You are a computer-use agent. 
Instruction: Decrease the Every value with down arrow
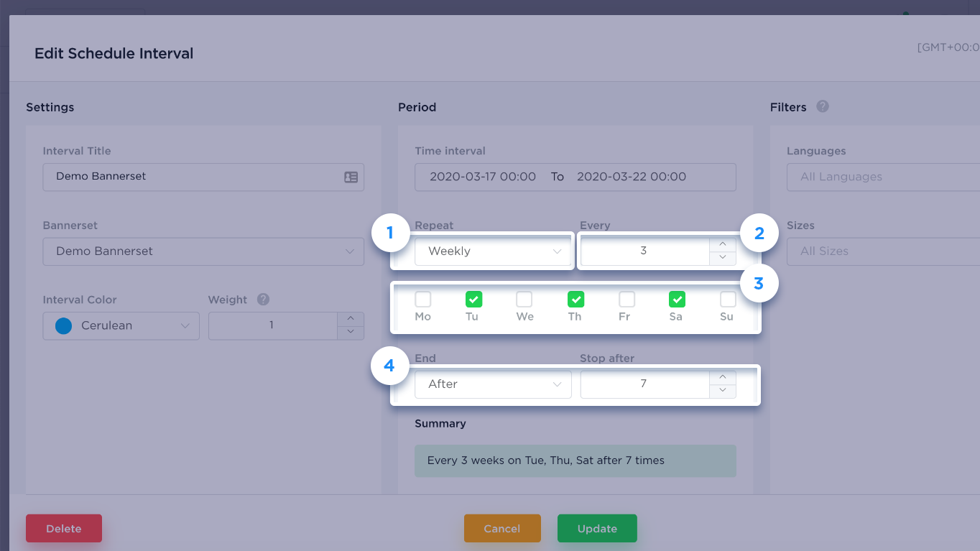(x=723, y=258)
